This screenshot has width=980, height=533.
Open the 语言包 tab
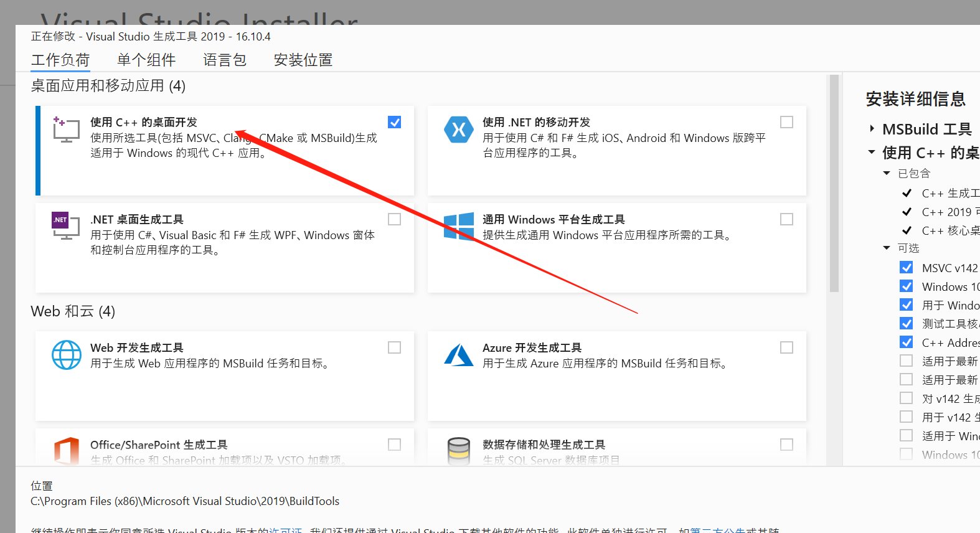pos(224,60)
